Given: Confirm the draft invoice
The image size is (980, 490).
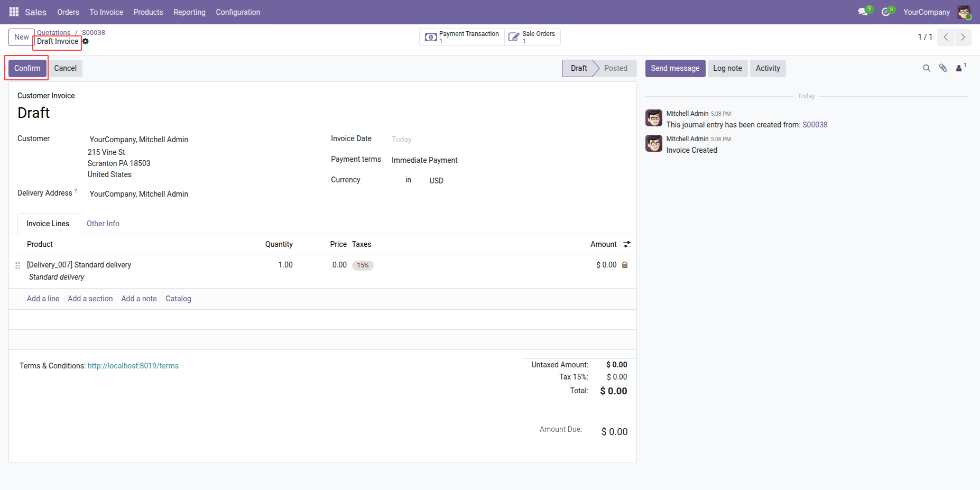Looking at the screenshot, I should (27, 68).
